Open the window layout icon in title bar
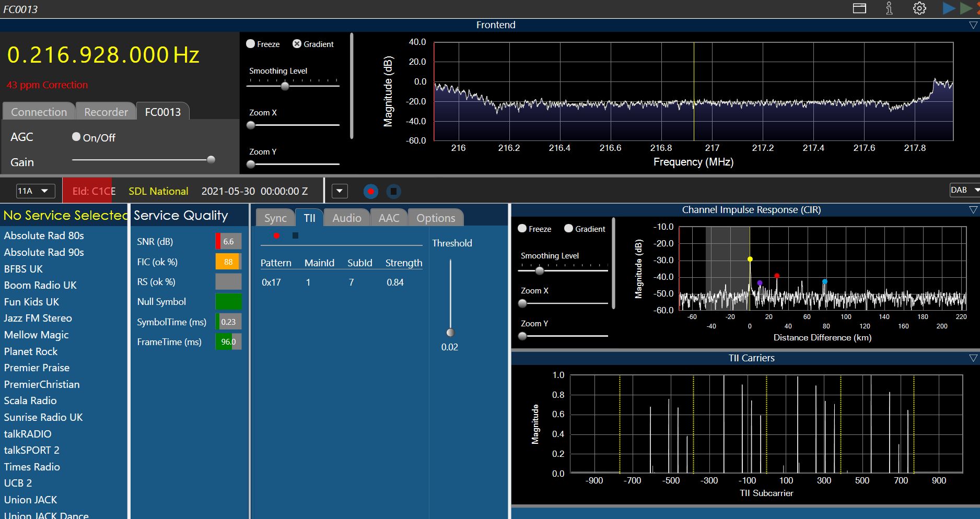This screenshot has width=980, height=519. click(x=859, y=8)
